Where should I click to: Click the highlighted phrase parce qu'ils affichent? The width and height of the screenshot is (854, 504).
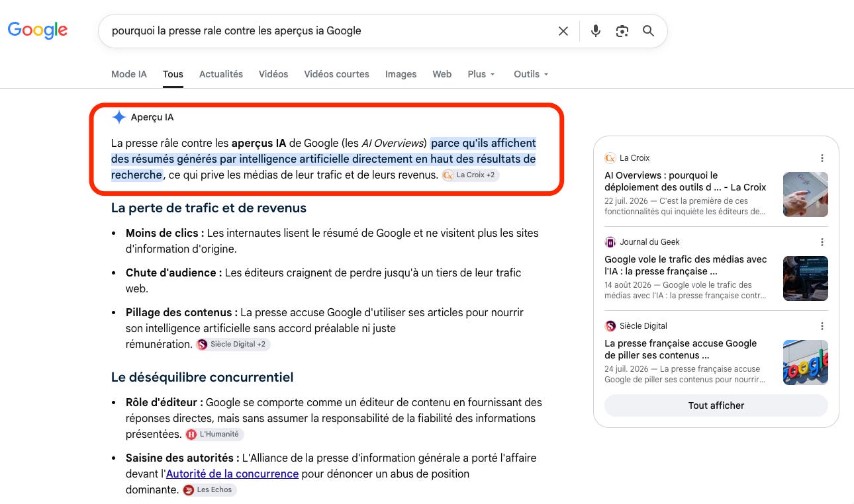click(x=483, y=143)
